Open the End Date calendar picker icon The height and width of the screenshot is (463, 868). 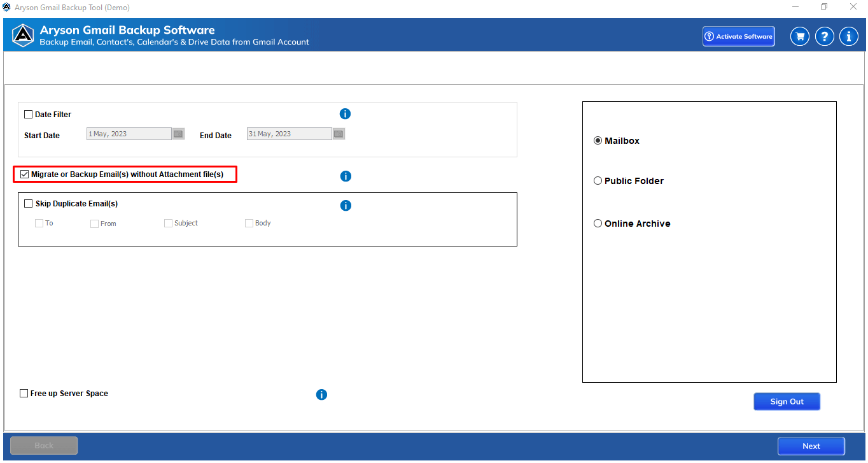(339, 134)
